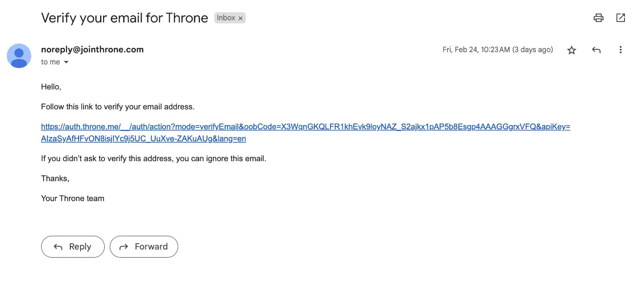Click sender address noreply@jointhrone.com
This screenshot has height=293, width=644.
92,49
